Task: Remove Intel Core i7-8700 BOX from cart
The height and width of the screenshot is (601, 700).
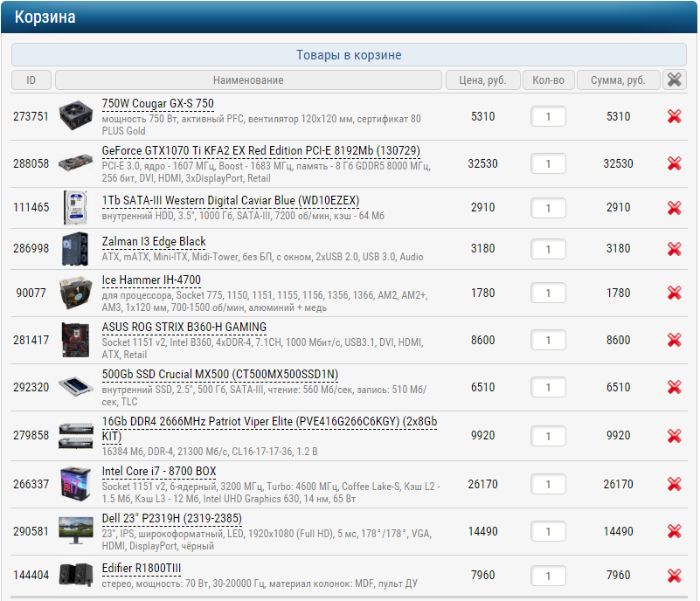Action: (x=674, y=484)
